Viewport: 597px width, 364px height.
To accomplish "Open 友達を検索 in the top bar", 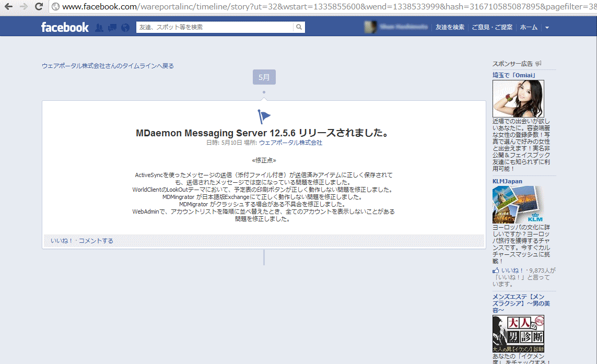I will click(x=450, y=27).
